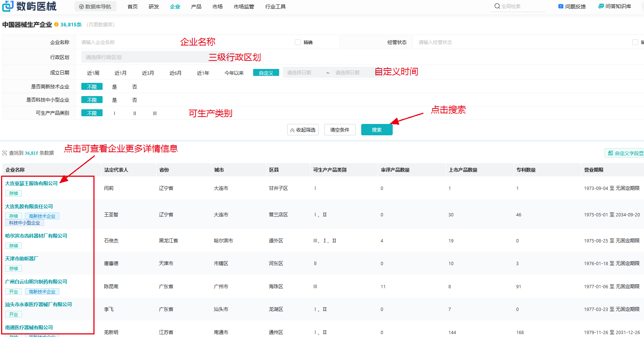
Task: Click the blue 问题反馈 feedback icon
Action: click(560, 6)
